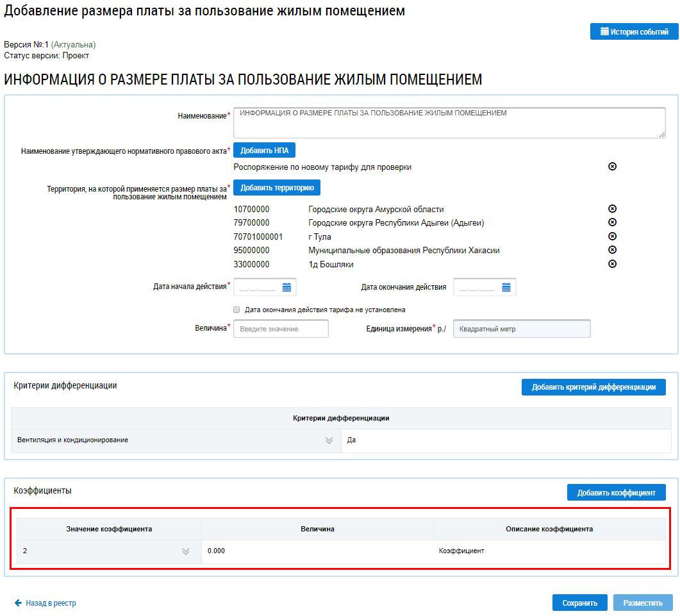Click the coefficient value '0.000' cell
The image size is (680, 616).
coord(317,551)
